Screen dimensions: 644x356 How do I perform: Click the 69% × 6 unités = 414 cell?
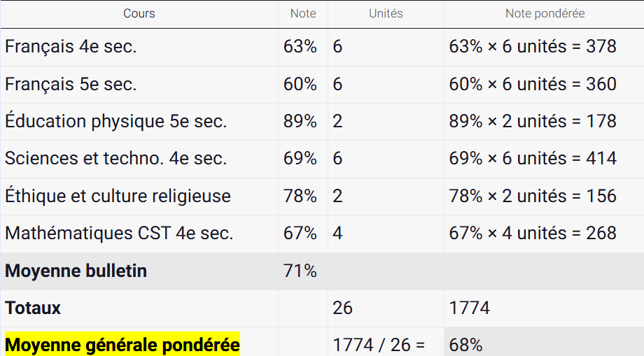(x=533, y=159)
